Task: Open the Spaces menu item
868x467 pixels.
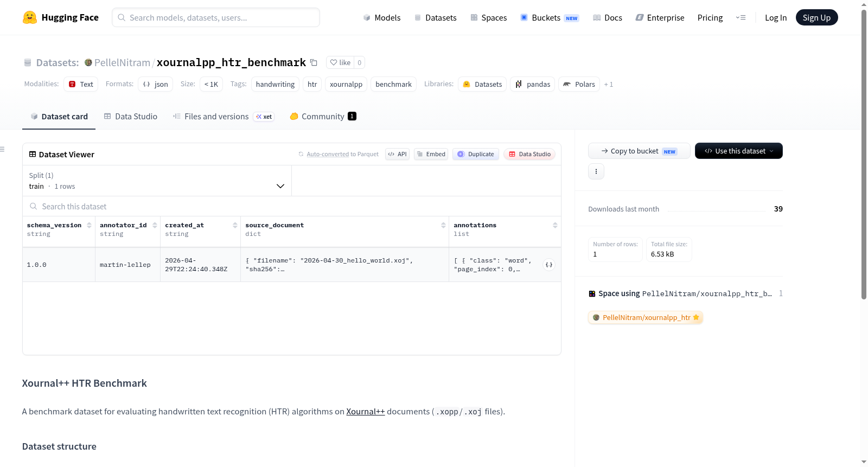Action: [x=489, y=17]
